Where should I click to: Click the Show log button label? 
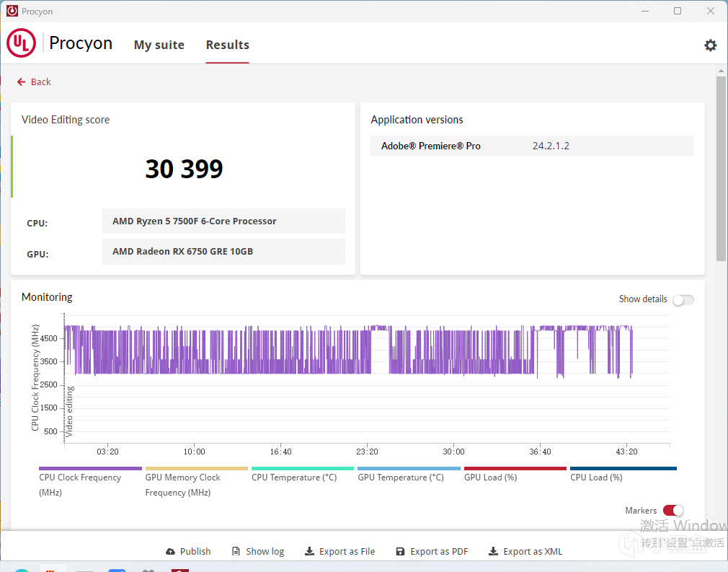click(265, 552)
